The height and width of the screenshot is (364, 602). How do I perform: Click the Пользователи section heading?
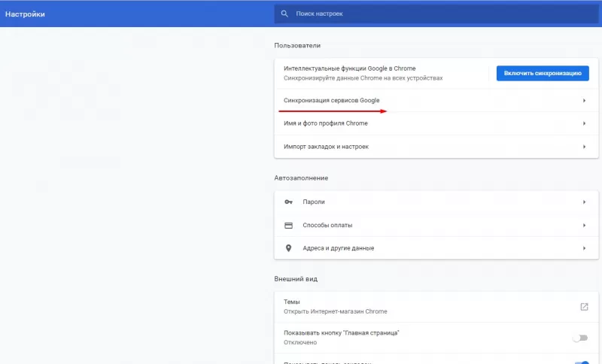297,45
